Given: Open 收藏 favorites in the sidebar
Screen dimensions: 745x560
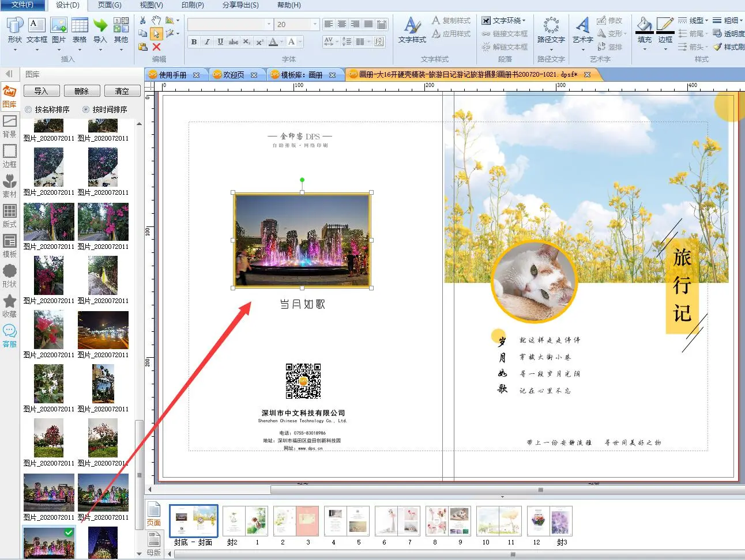Looking at the screenshot, I should 10,306.
